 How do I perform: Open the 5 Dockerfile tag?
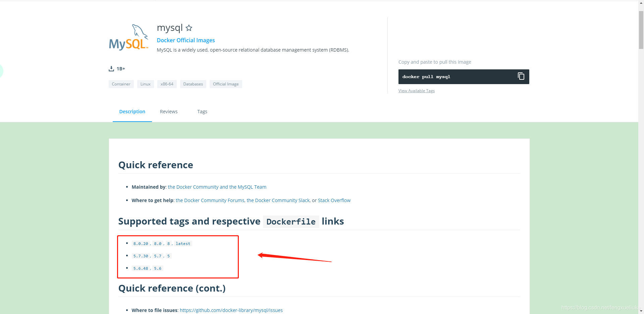[x=168, y=256]
